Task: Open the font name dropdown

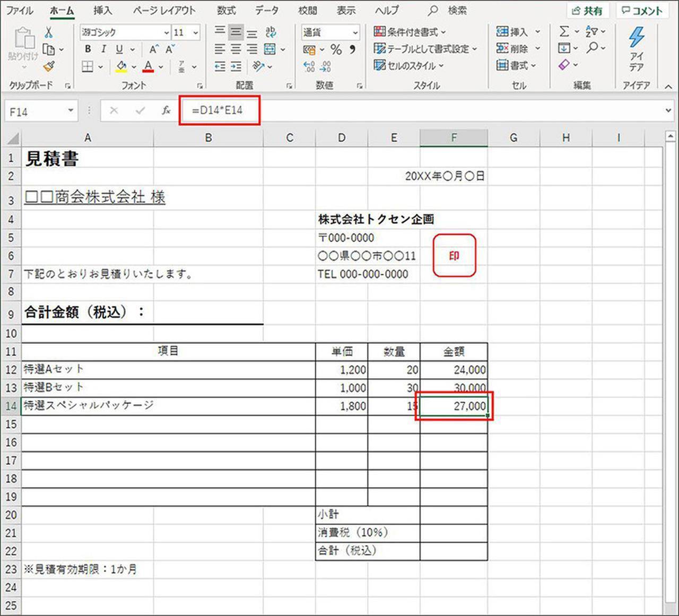Action: coord(166,33)
